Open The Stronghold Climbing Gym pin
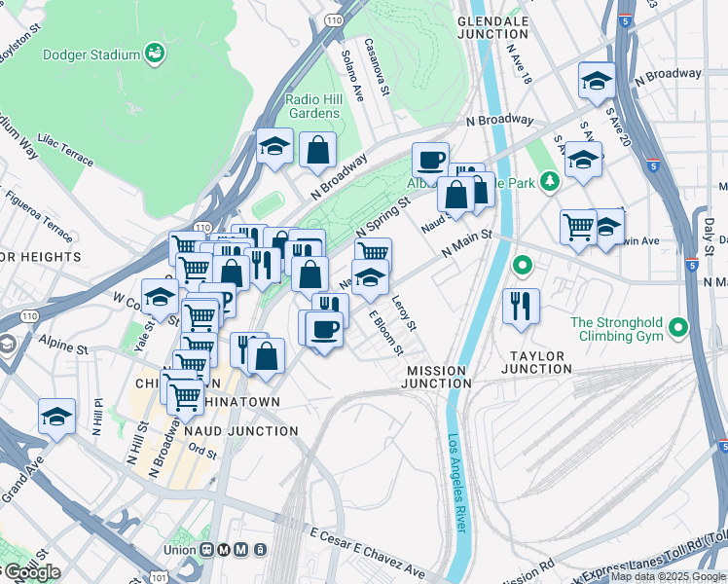The width and height of the screenshot is (728, 584). [677, 328]
